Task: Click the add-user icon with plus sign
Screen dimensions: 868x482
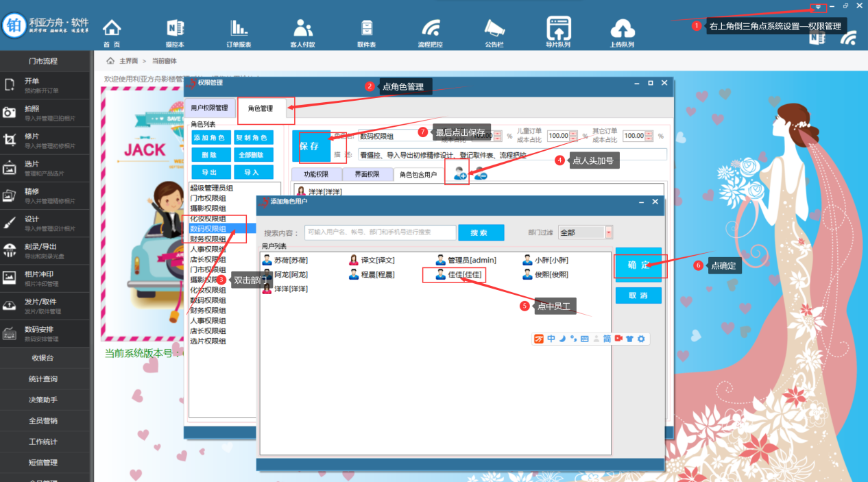Action: (459, 174)
